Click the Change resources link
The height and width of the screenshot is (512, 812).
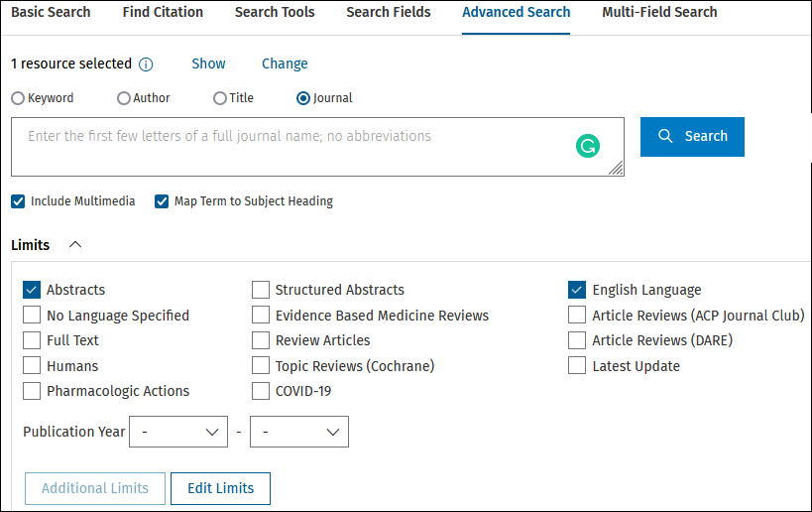[x=285, y=64]
